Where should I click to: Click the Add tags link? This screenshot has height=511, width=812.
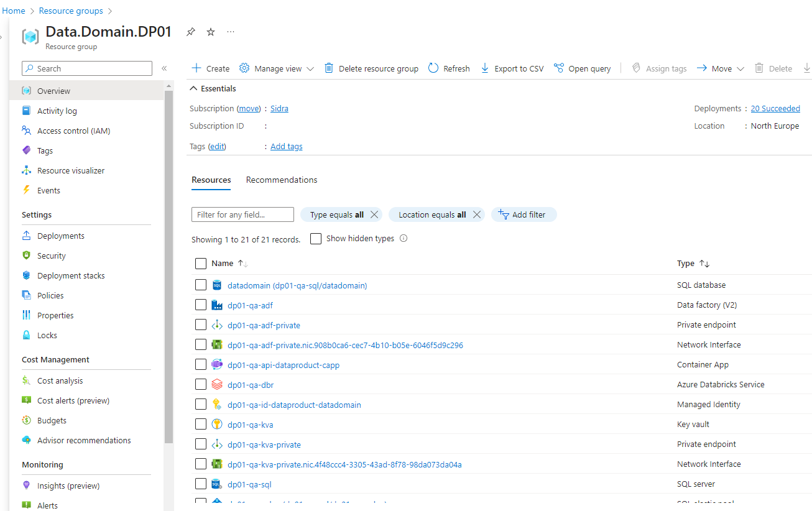tap(287, 146)
